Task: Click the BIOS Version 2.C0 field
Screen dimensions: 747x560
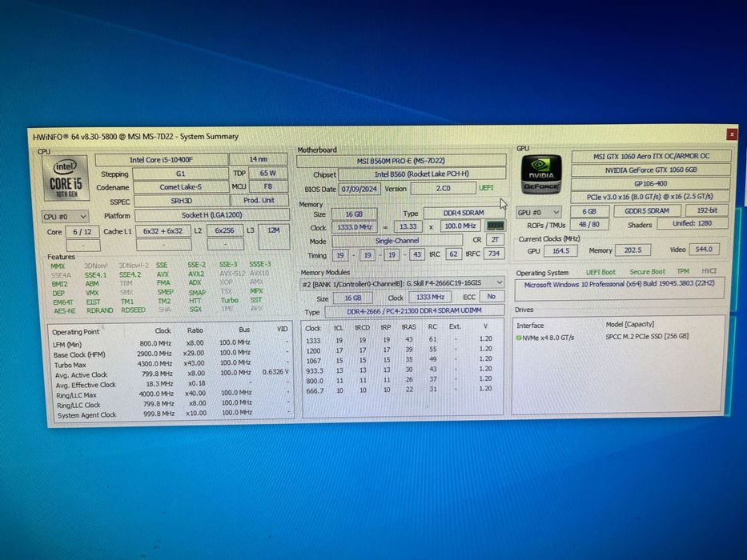Action: click(443, 188)
